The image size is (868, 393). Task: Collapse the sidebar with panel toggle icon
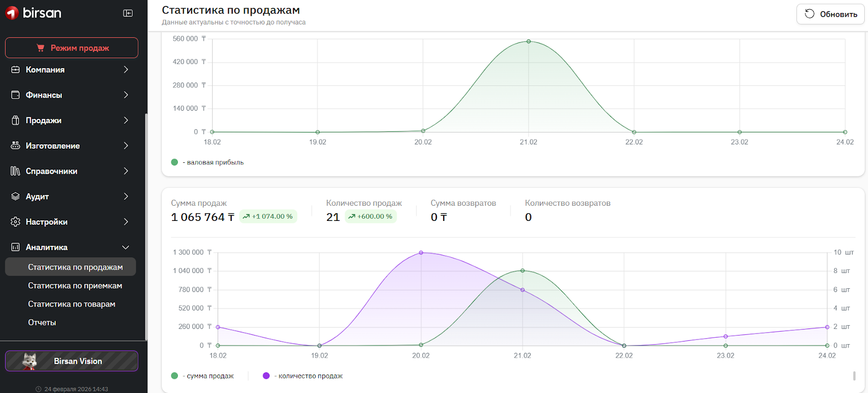[x=128, y=13]
